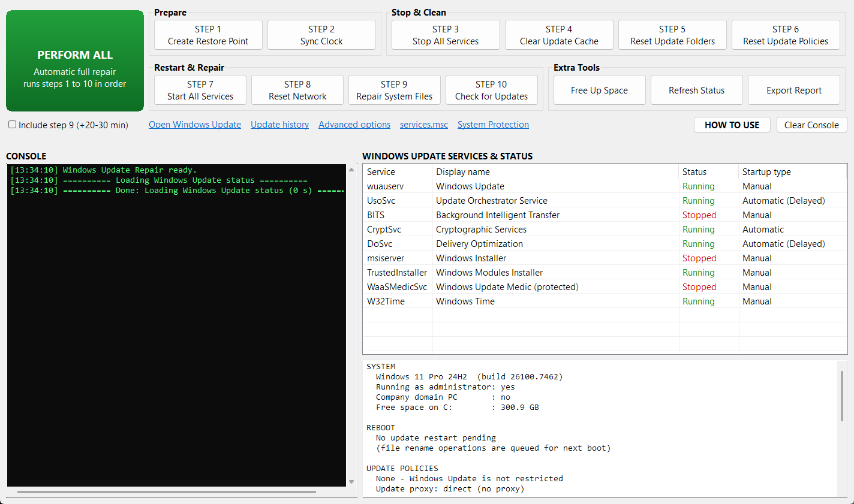
Task: Click the Free Up Space button
Action: pyautogui.click(x=600, y=90)
